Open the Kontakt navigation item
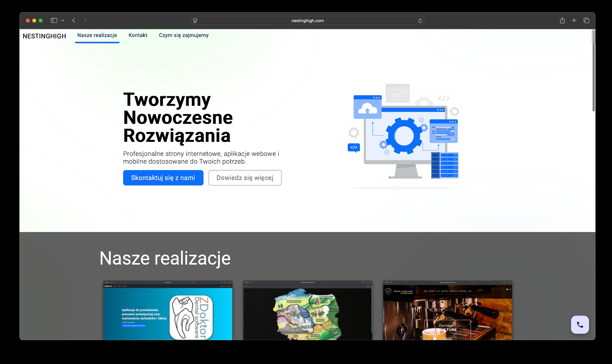This screenshot has height=364, width=612. [x=138, y=35]
